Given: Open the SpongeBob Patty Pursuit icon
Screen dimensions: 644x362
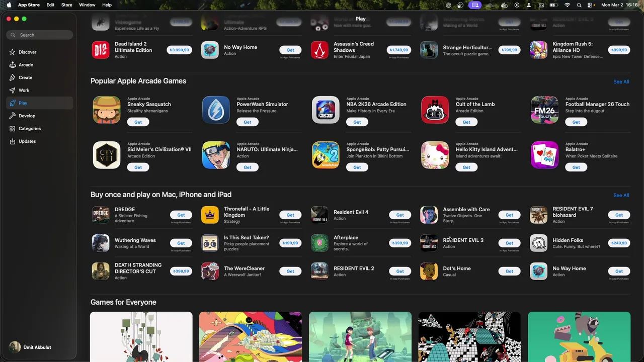Looking at the screenshot, I should 326,155.
